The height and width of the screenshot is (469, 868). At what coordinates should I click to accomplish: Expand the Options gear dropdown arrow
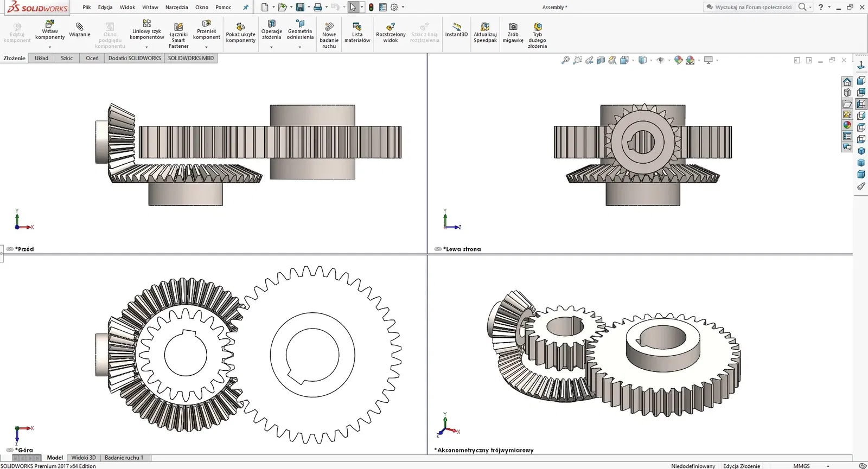403,7
